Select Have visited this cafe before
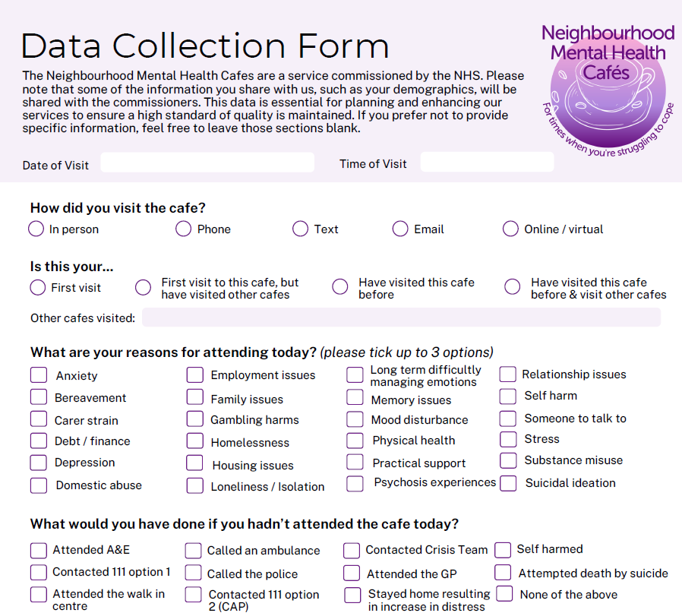 339,287
